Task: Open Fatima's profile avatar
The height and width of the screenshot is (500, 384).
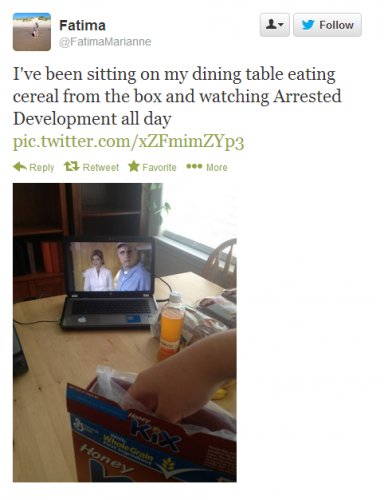Action: (32, 32)
